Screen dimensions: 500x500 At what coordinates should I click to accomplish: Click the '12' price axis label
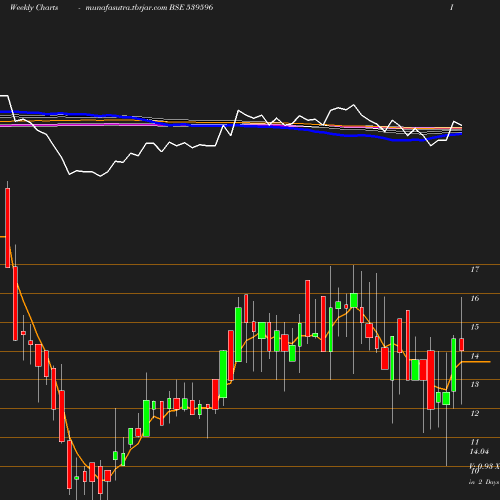pyautogui.click(x=475, y=413)
